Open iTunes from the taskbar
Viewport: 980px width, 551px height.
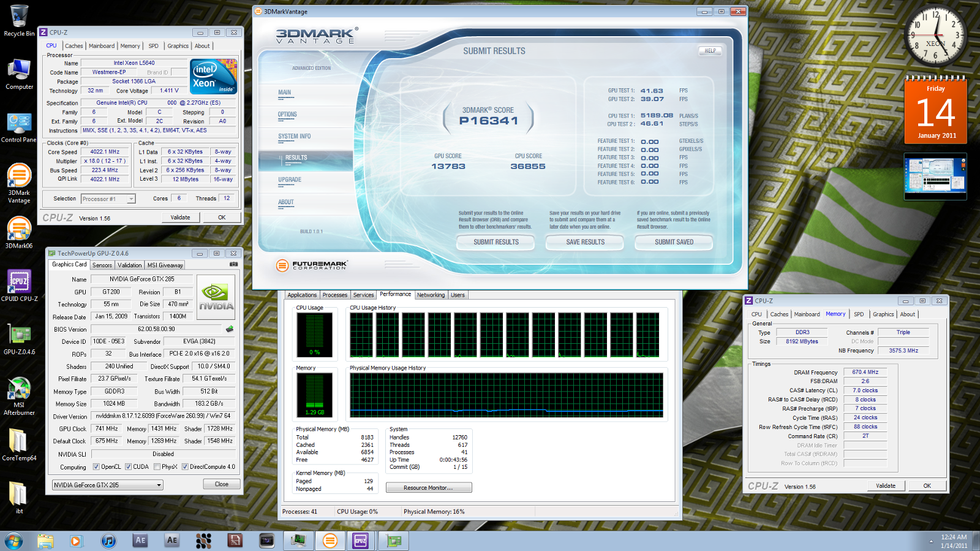(x=108, y=541)
